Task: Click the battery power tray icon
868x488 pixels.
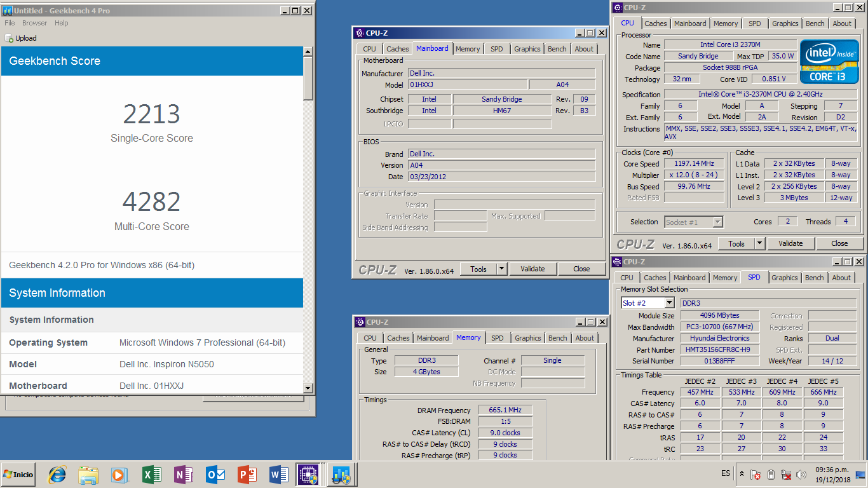Action: tap(771, 475)
